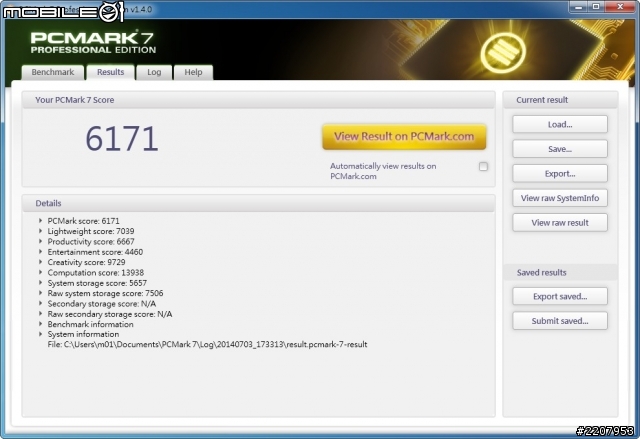The width and height of the screenshot is (640, 439).
Task: Select the Benchmark information text
Action: click(x=90, y=324)
